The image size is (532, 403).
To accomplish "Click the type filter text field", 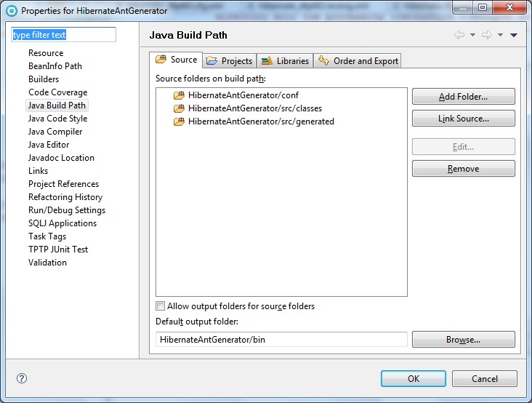I will coord(63,35).
